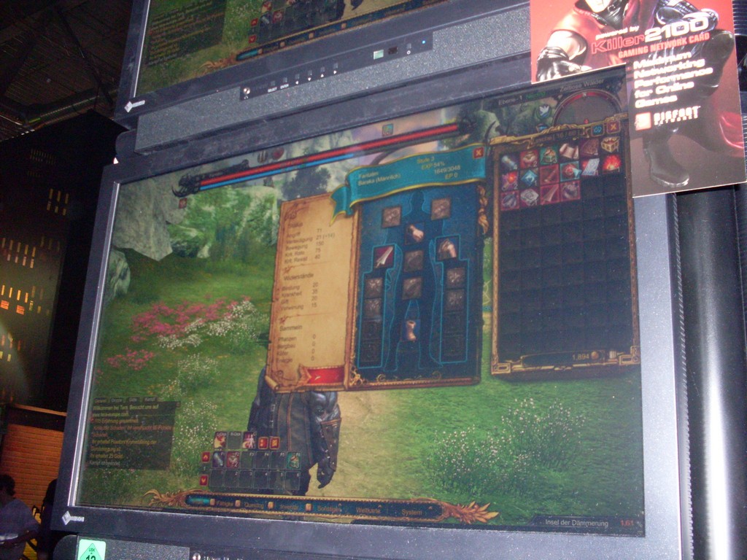747x560 pixels.
Task: Activate the green skill at hotbar end
Action: point(293,461)
